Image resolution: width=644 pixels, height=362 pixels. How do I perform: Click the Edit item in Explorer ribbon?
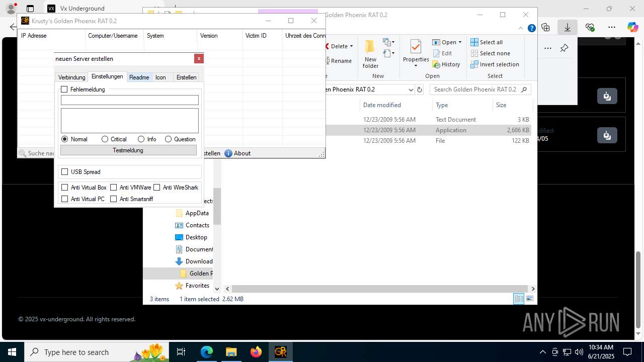click(x=442, y=53)
